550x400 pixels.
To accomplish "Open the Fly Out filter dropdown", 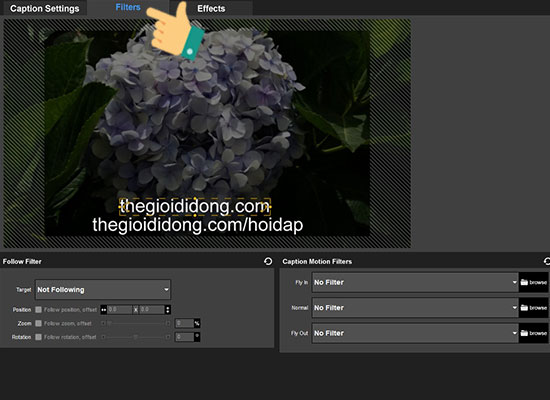I will 415,333.
